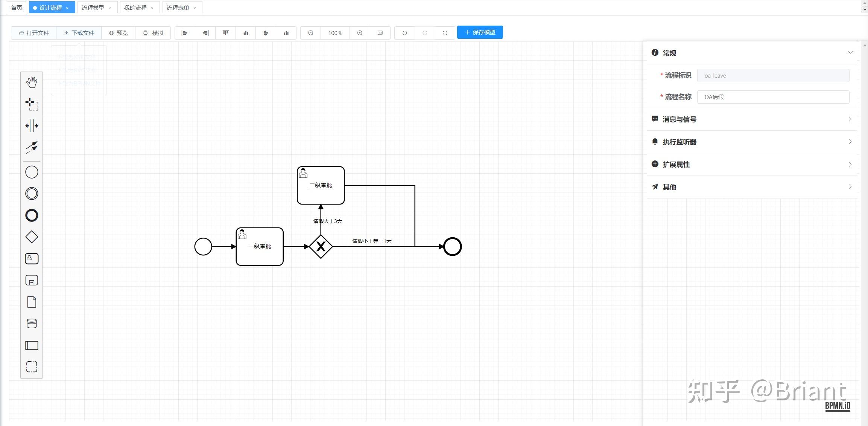Click the zoom out magnifier icon

[x=310, y=33]
